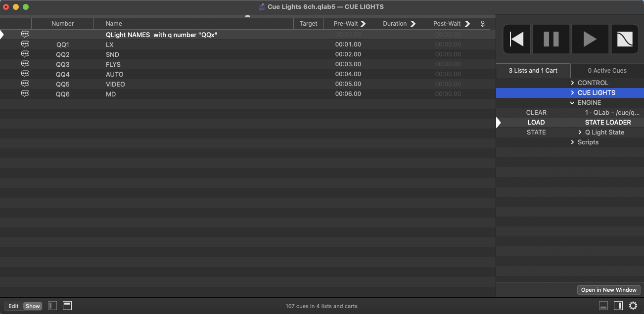Click the Panic/reset to start button
This screenshot has width=644, height=314.
pos(517,39)
